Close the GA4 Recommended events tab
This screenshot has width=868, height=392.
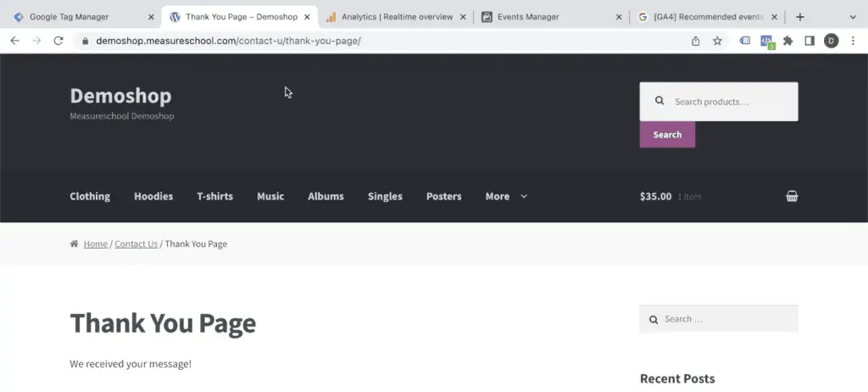click(775, 17)
